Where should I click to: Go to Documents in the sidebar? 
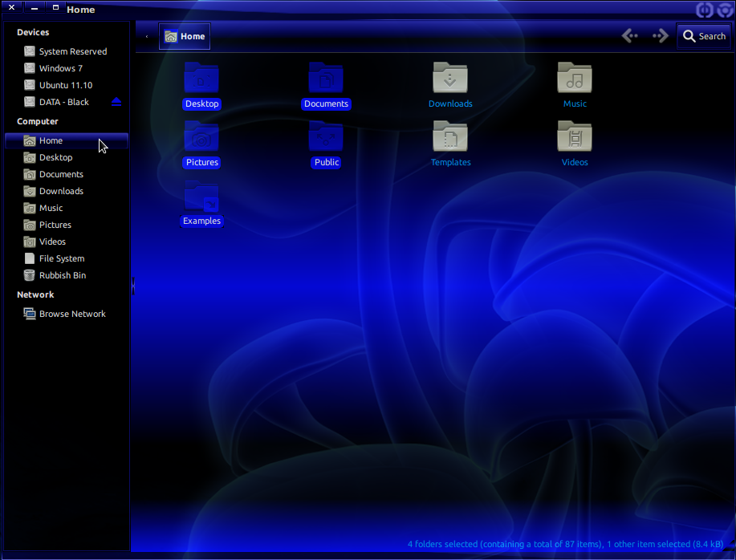(x=66, y=174)
